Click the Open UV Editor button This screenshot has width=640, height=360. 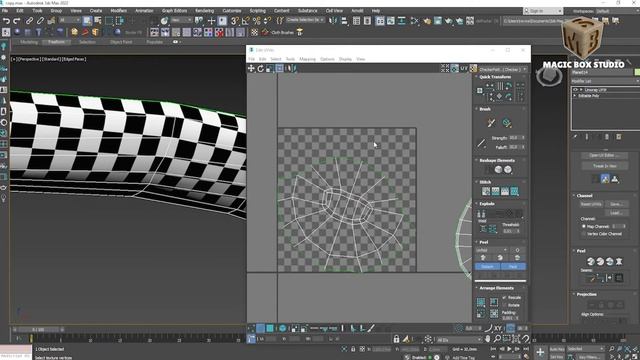tap(604, 156)
